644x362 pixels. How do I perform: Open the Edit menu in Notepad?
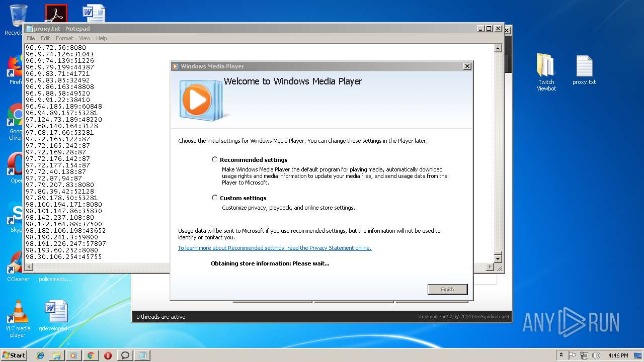(45, 38)
